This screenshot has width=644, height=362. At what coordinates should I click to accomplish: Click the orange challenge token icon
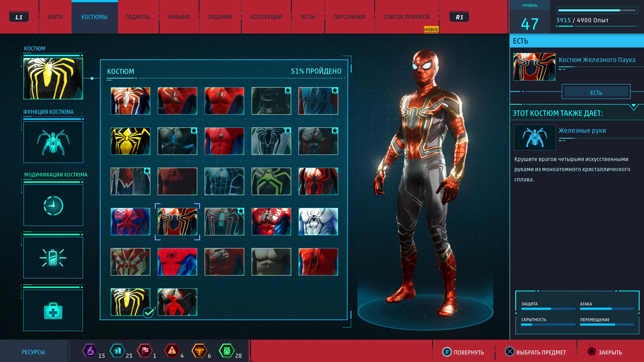(199, 351)
